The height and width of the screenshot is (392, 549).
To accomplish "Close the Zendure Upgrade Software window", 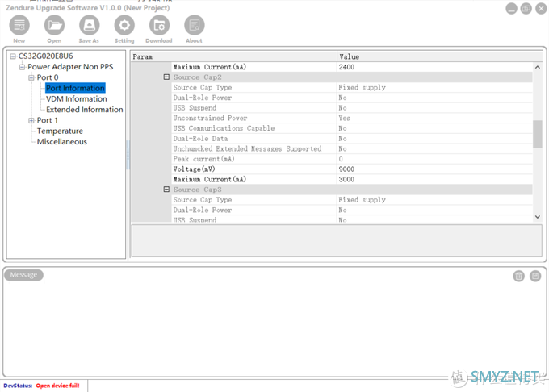I will [541, 8].
